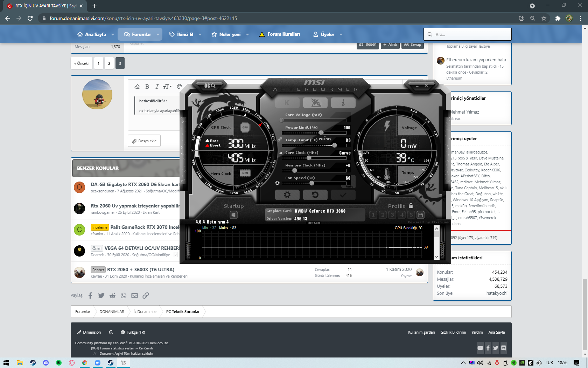This screenshot has height=368, width=588.
Task: Open Afterburner settings gear button
Action: 287,195
